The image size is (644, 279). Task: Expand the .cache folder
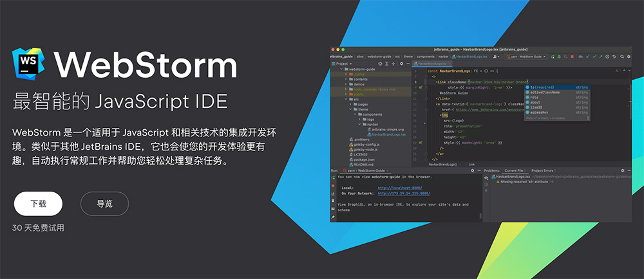pos(346,74)
